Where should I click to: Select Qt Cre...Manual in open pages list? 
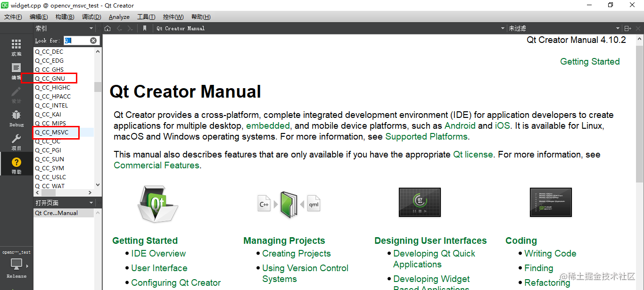point(64,213)
